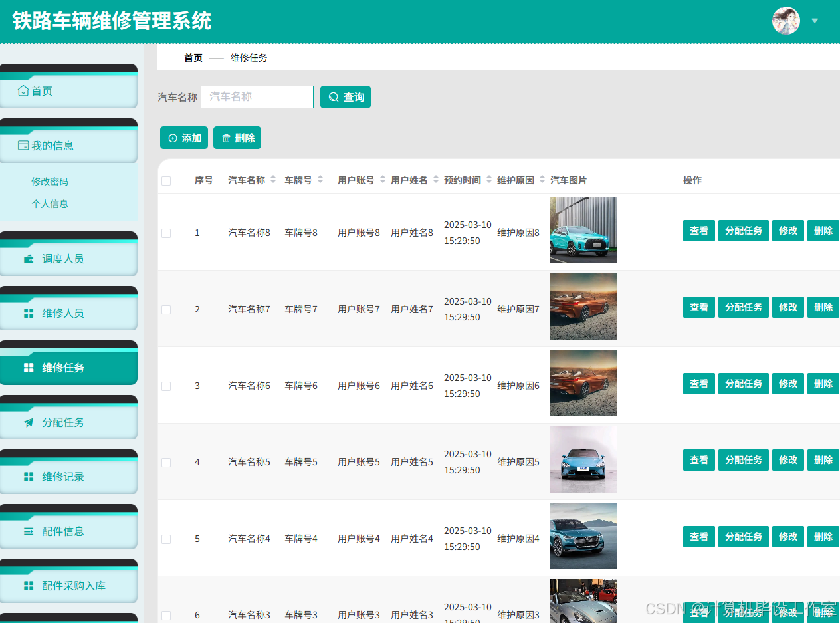This screenshot has width=840, height=623.
Task: Sort by 车牌号 column arrows
Action: pyautogui.click(x=320, y=180)
